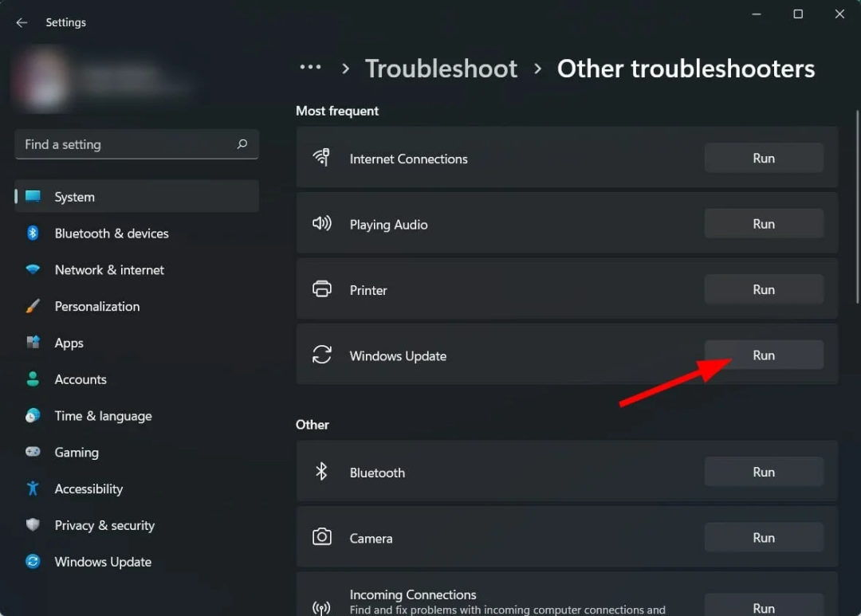
Task: Navigate back to Troubleshoot breadcrumb
Action: pos(441,69)
